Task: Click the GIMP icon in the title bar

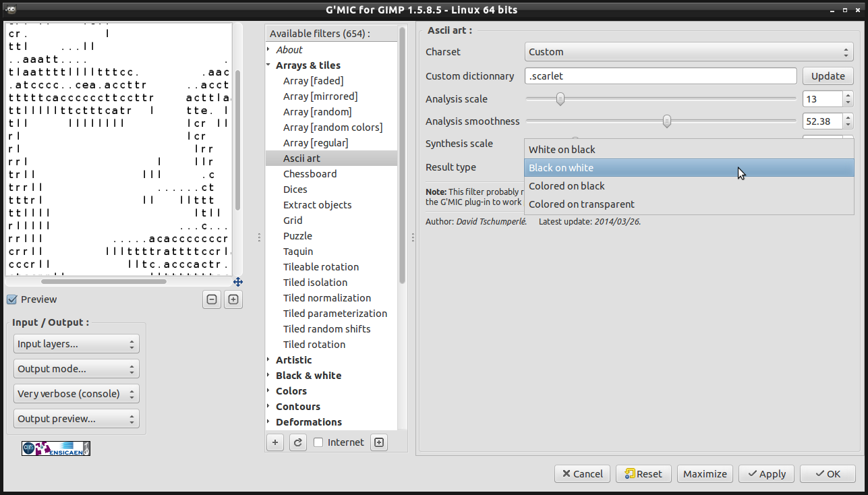Action: [12, 9]
